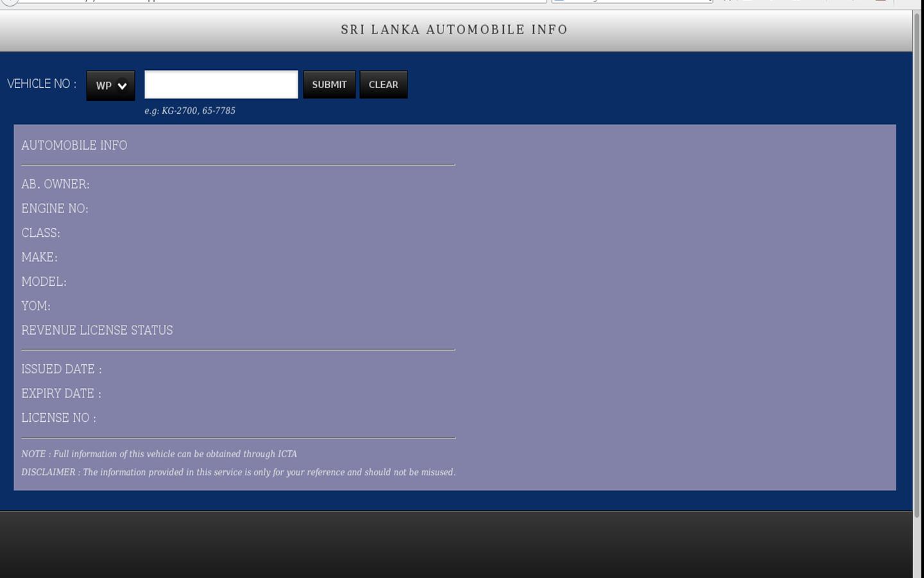The height and width of the screenshot is (578, 924).
Task: Click the YOM field label
Action: tap(36, 306)
